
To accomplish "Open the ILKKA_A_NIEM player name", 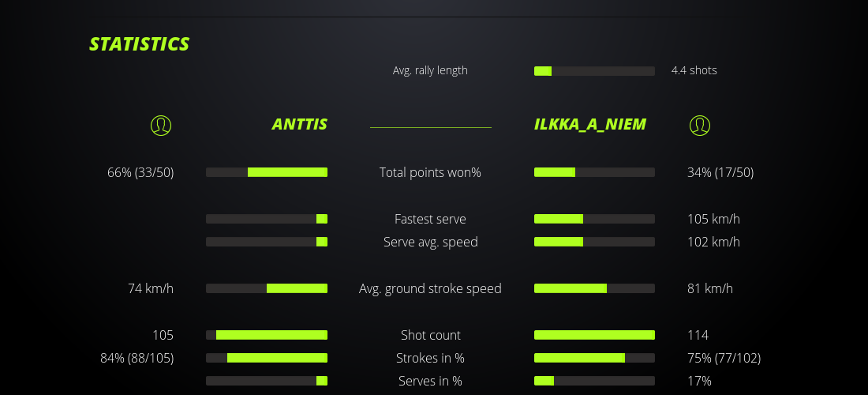I will pos(590,124).
